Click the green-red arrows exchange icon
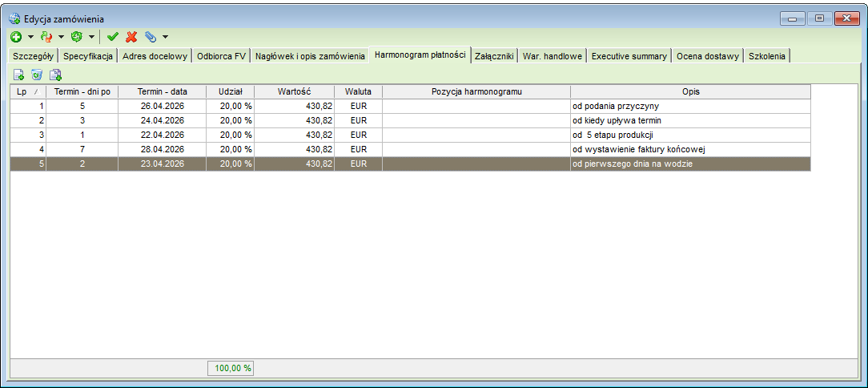 click(46, 37)
